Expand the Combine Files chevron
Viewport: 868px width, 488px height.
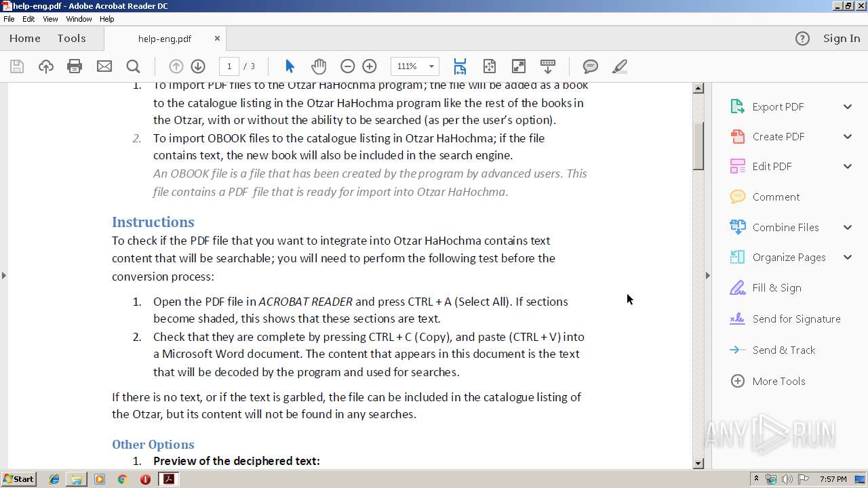coord(848,227)
